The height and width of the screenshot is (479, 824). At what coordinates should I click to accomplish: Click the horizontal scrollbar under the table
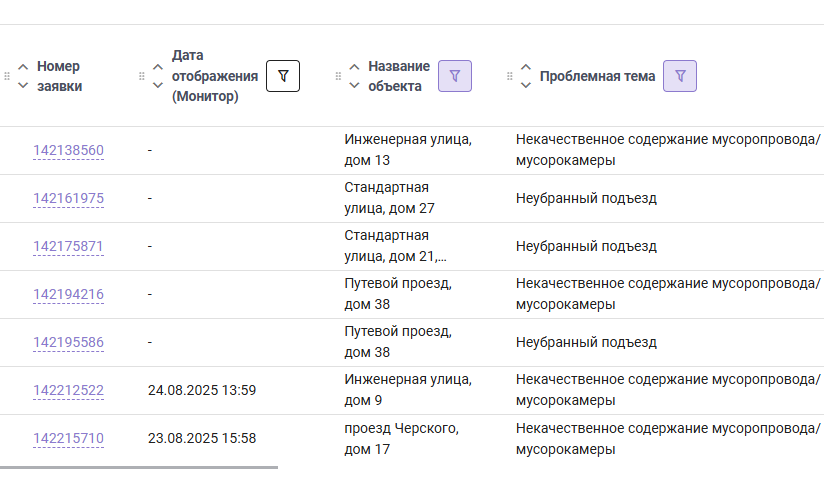(x=139, y=467)
